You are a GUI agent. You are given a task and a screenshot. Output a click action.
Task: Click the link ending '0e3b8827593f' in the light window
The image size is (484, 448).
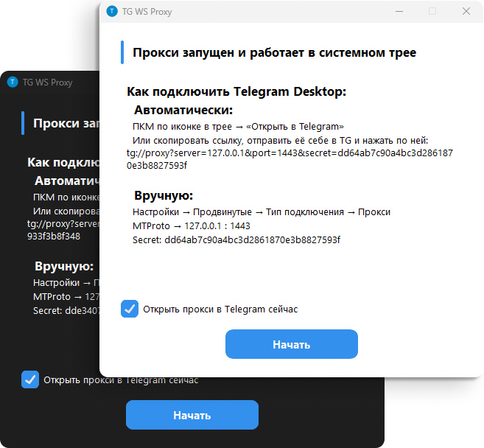[x=157, y=166]
